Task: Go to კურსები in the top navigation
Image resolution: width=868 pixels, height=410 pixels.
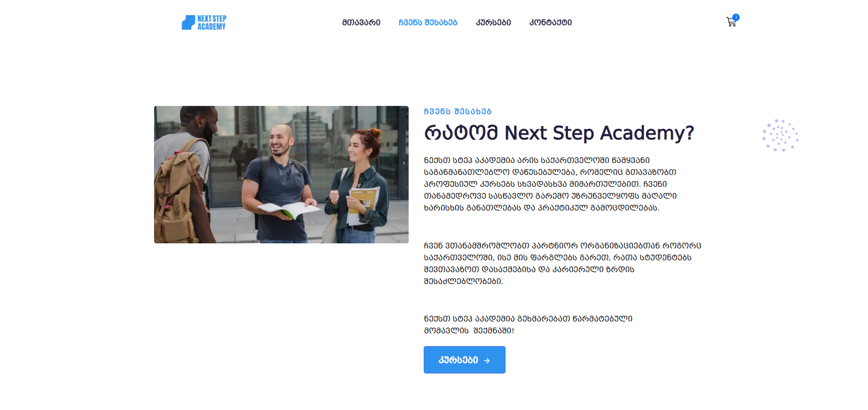Action: coord(493,22)
